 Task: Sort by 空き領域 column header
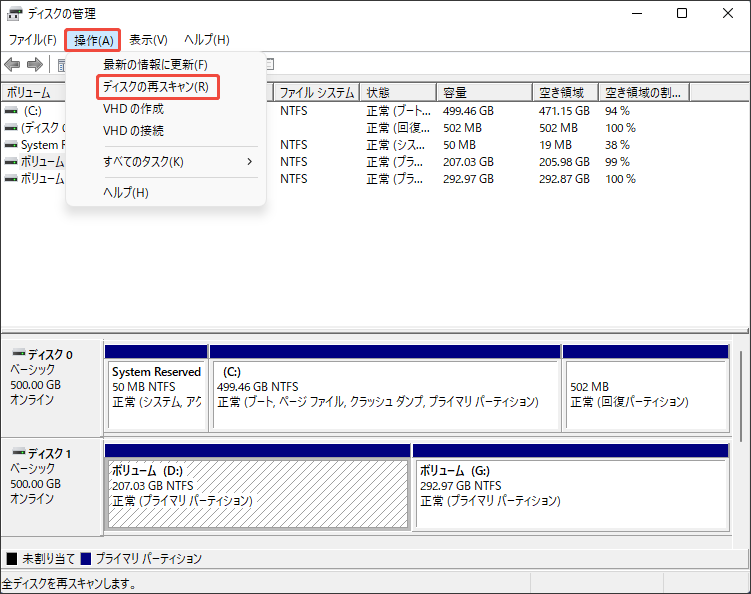tap(566, 92)
